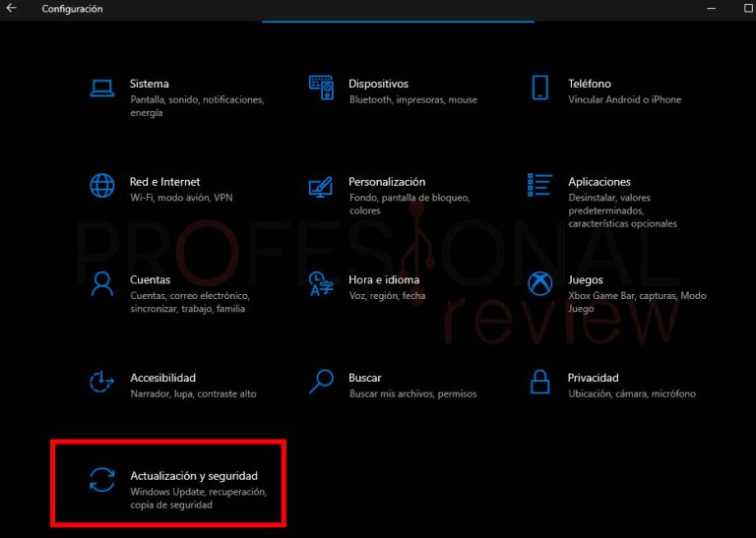Viewport: 756px width, 538px height.
Task: Open the Juegos title
Action: (x=586, y=280)
